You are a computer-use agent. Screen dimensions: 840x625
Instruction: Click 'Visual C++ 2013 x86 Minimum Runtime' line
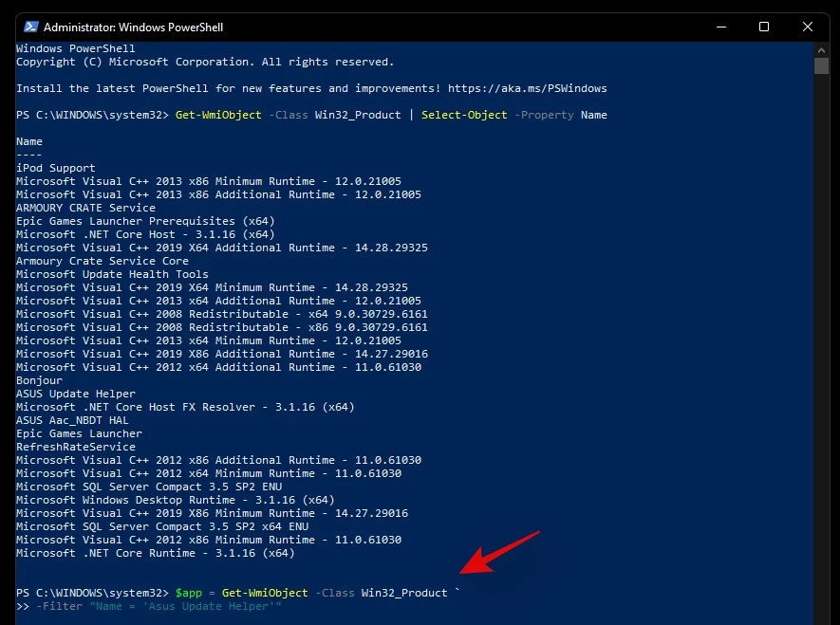pyautogui.click(x=209, y=181)
